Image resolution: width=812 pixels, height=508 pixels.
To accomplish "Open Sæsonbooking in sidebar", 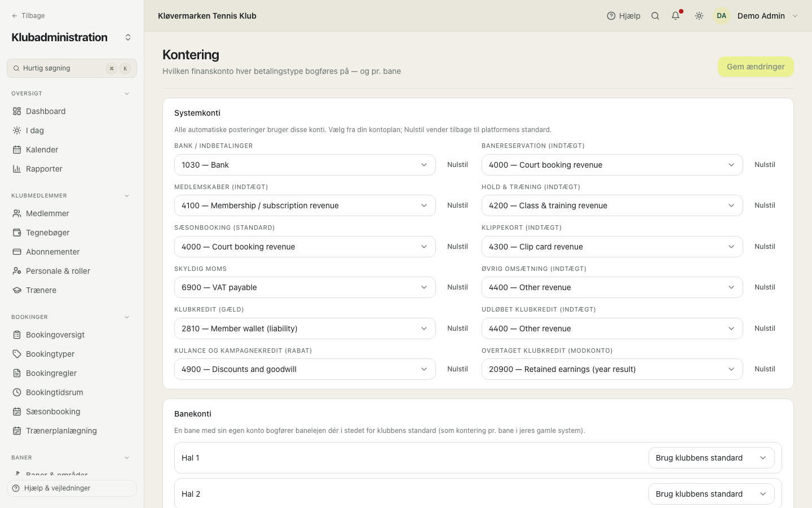I will (72, 411).
